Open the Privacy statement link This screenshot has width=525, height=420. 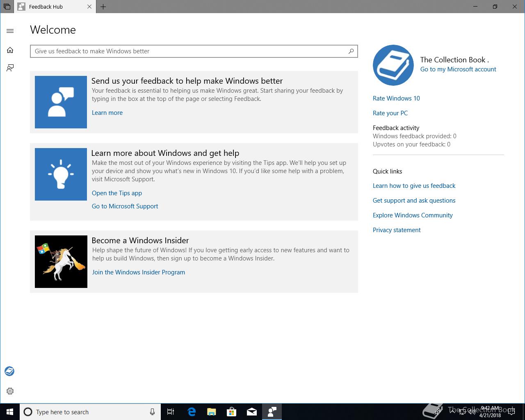point(397,230)
